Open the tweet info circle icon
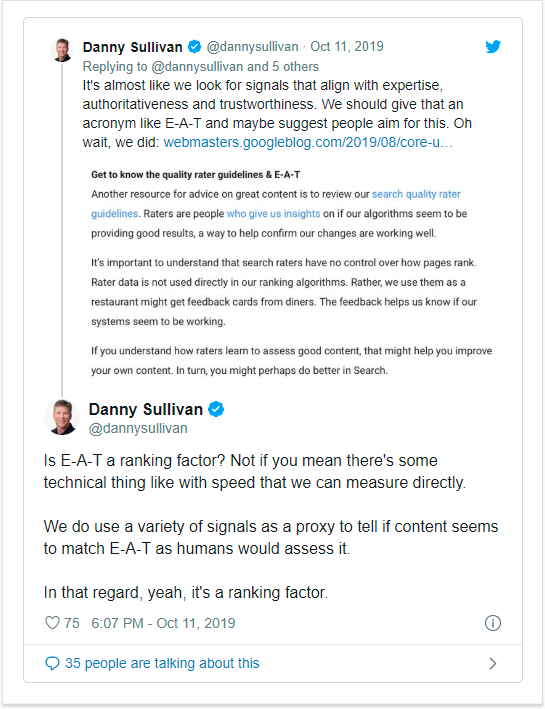Viewport: 545px width, 709px height. 493,623
